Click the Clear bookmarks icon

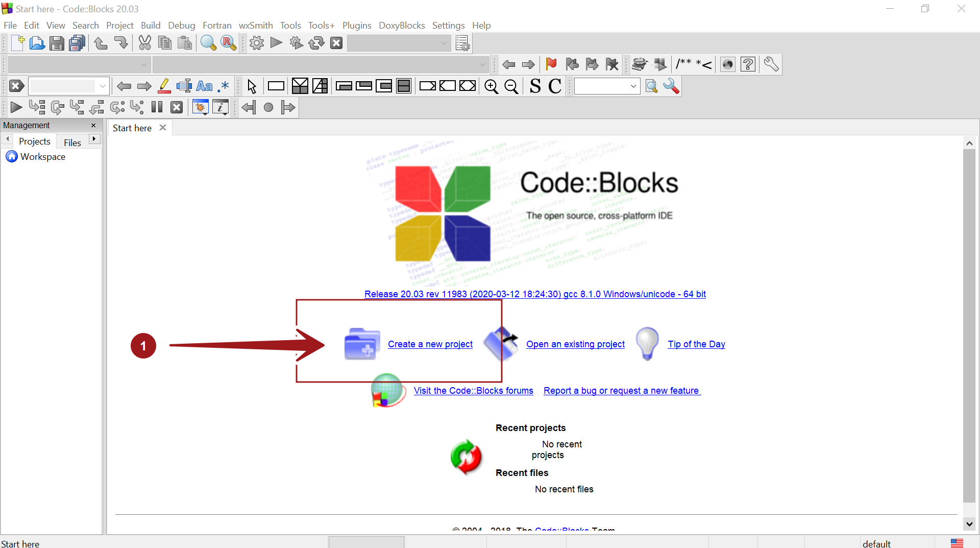pos(612,64)
